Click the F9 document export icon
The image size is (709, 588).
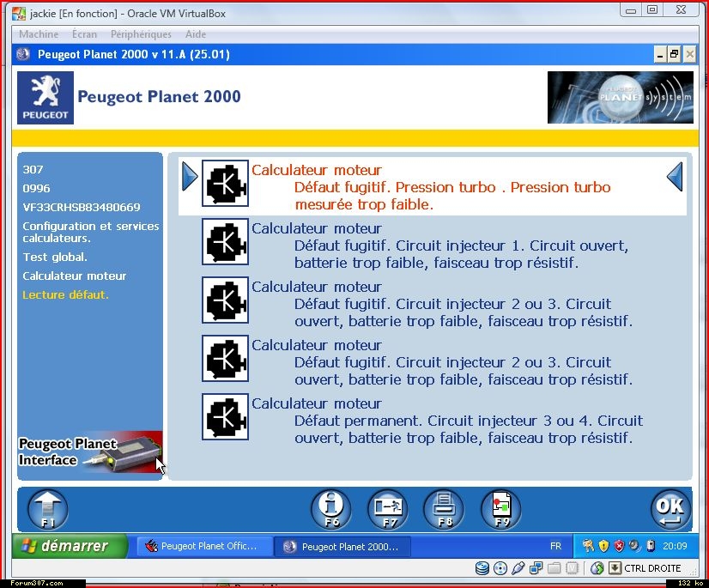500,509
